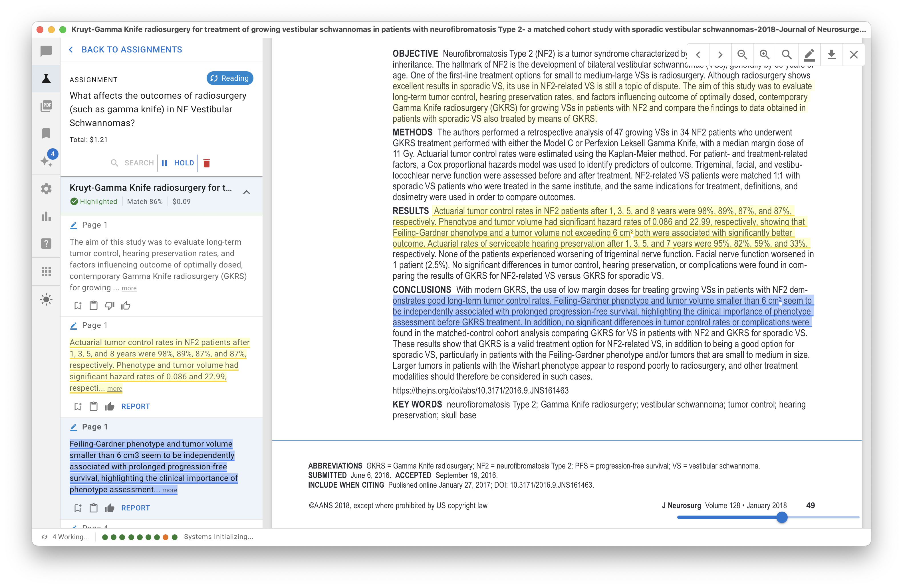This screenshot has height=588, width=903.
Task: Zoom in the PDF view
Action: (765, 54)
